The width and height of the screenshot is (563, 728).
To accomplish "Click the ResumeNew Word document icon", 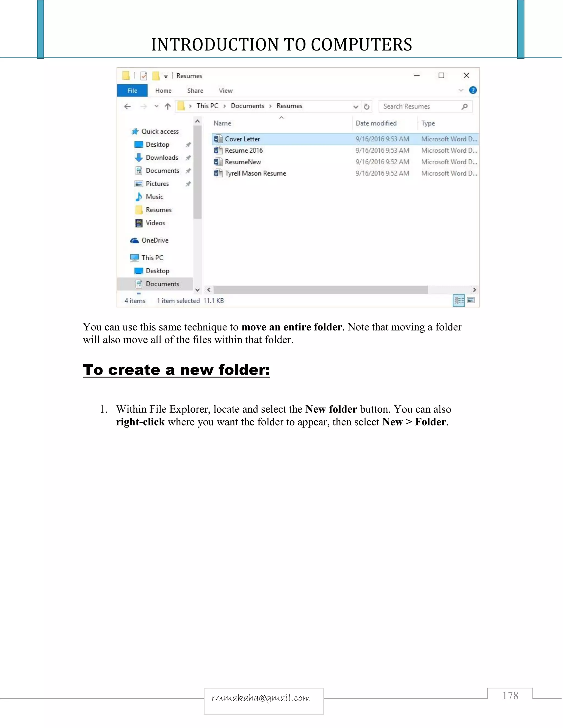I will (x=218, y=162).
